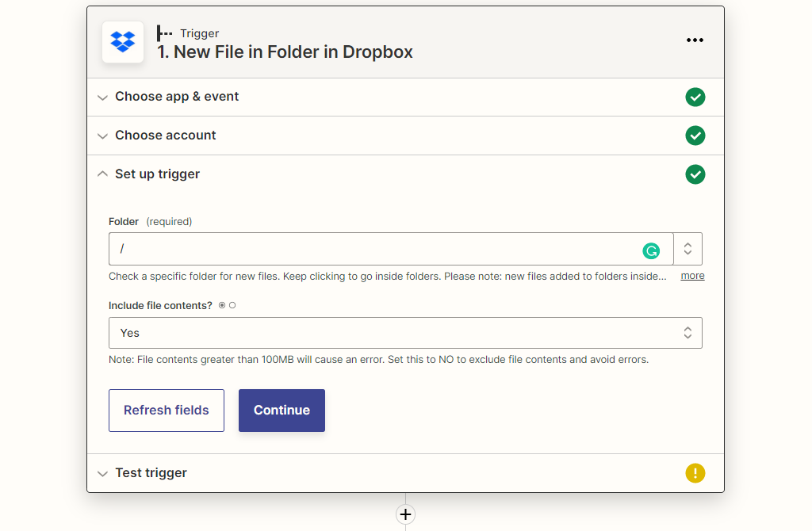
Task: Click the green checkmark on Choose app & event
Action: [x=695, y=97]
